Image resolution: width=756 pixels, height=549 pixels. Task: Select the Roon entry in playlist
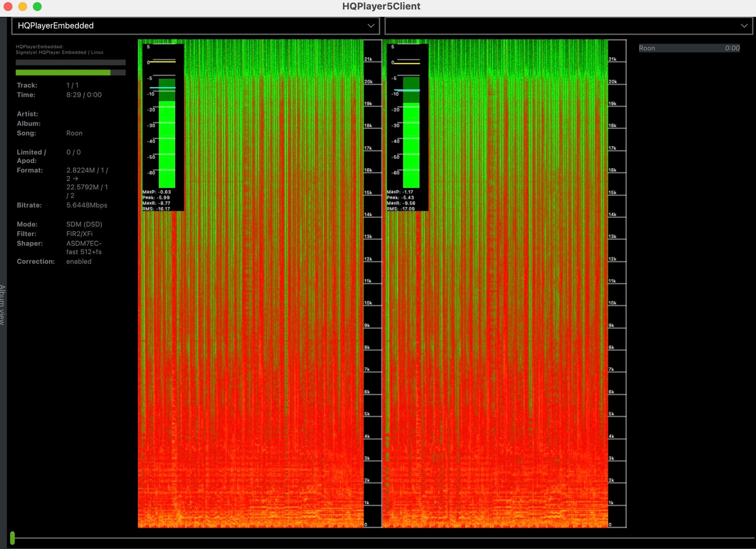pos(689,48)
